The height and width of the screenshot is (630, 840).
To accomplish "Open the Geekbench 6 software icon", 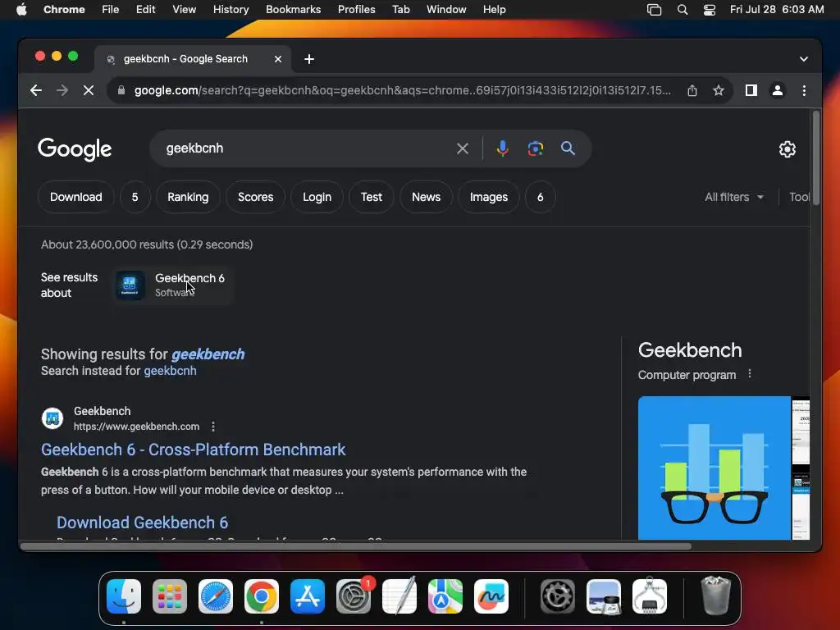I will [x=130, y=285].
